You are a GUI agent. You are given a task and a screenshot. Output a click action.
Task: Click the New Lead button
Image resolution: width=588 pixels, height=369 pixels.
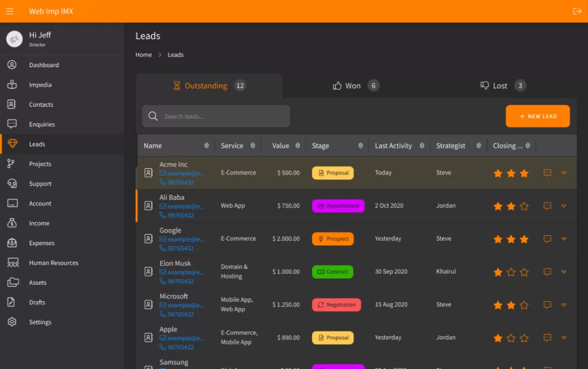pos(537,116)
